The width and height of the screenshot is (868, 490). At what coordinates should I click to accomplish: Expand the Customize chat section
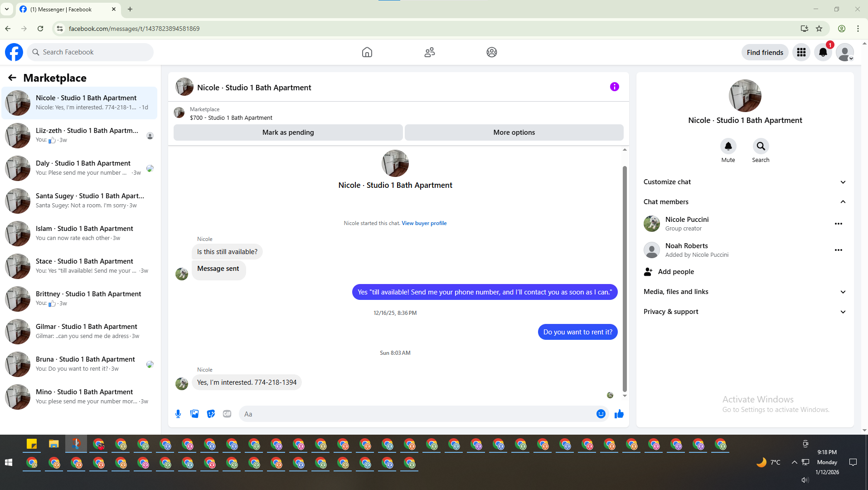tap(745, 182)
